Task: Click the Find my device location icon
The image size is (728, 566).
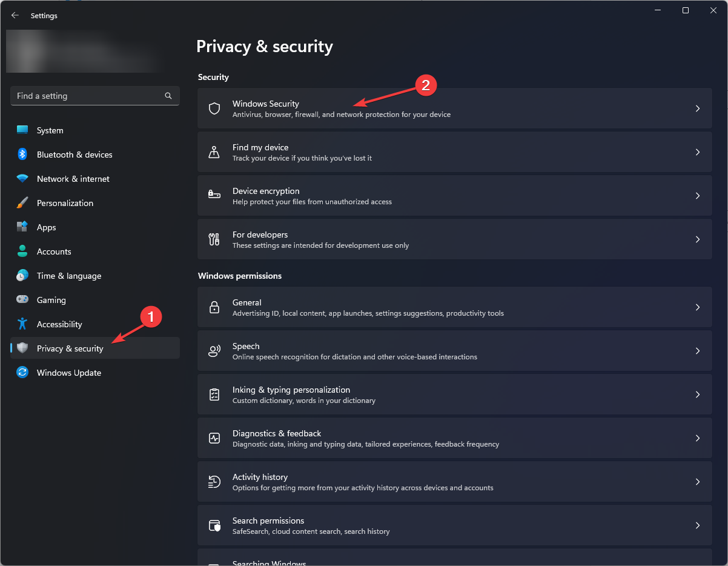Action: (214, 152)
